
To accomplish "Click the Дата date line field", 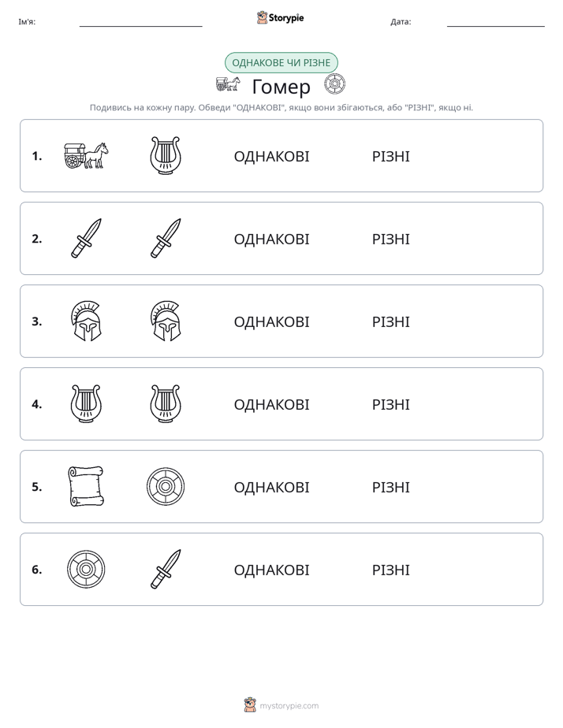I will click(496, 22).
